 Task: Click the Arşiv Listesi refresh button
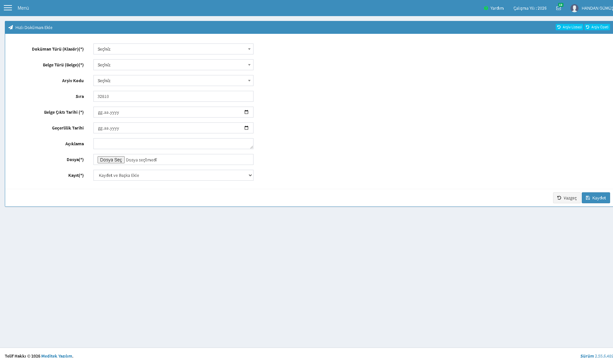(x=569, y=27)
